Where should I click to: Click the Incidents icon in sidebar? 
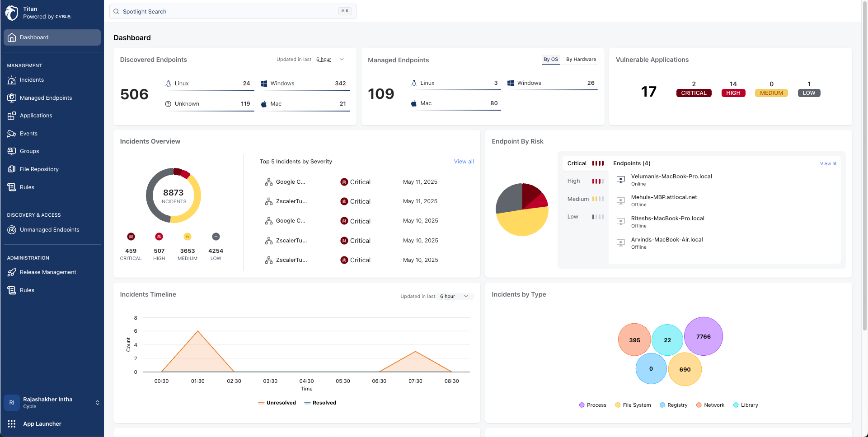(x=12, y=80)
